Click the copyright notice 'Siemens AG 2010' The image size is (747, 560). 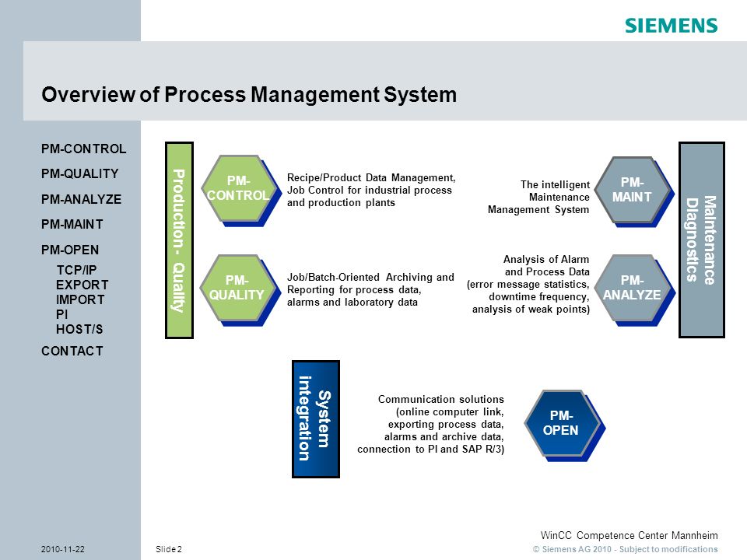point(576,550)
